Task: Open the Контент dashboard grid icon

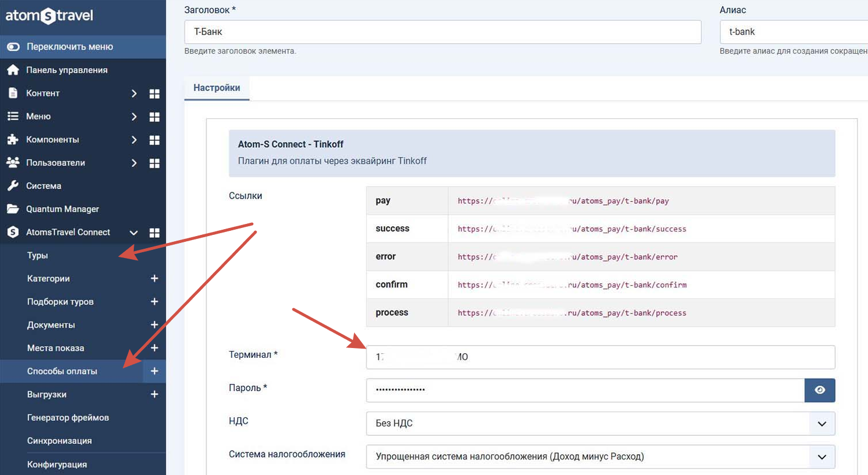Action: coord(155,93)
